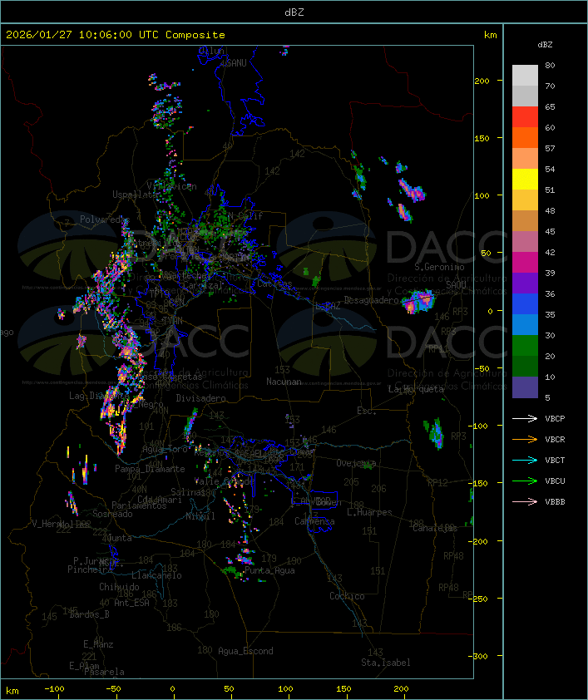Click the light gray 70–80 dBZ swatch

pyautogui.click(x=525, y=75)
